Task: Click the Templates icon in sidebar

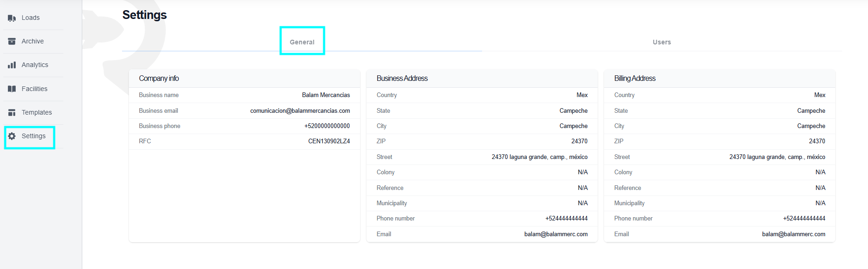Action: (12, 112)
